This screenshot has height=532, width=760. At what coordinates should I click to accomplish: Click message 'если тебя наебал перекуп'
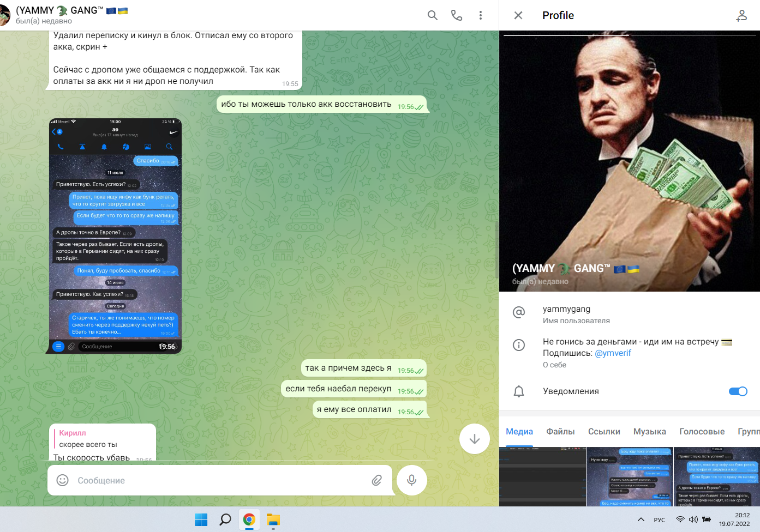click(354, 389)
